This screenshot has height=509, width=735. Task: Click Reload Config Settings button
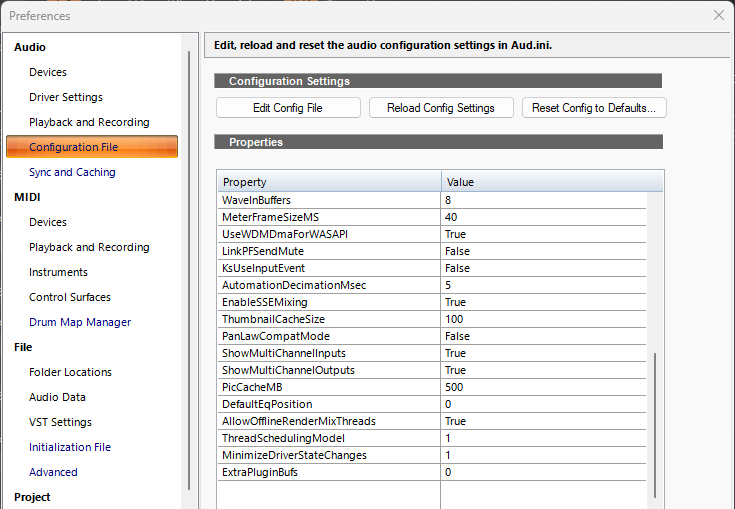point(441,108)
